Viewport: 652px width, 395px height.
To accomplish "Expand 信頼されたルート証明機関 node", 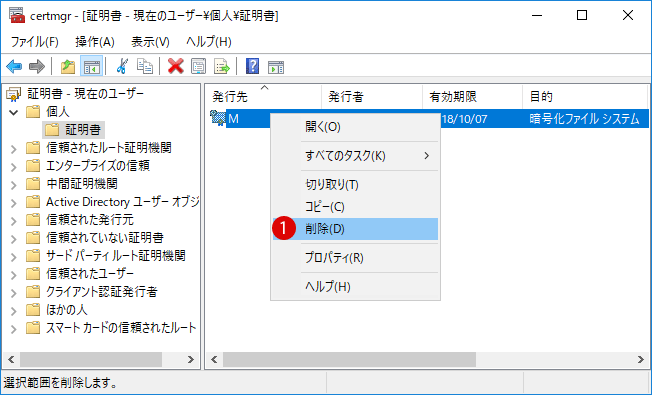I will [13, 149].
